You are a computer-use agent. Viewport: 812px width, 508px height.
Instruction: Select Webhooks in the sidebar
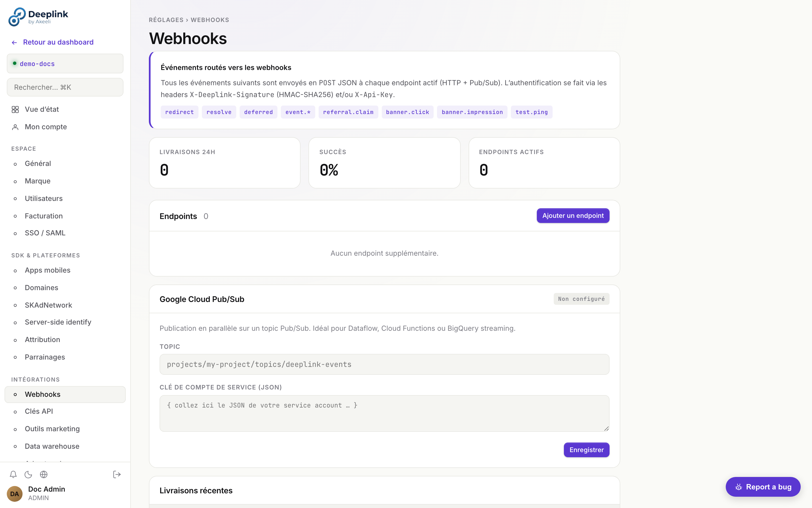pyautogui.click(x=65, y=395)
